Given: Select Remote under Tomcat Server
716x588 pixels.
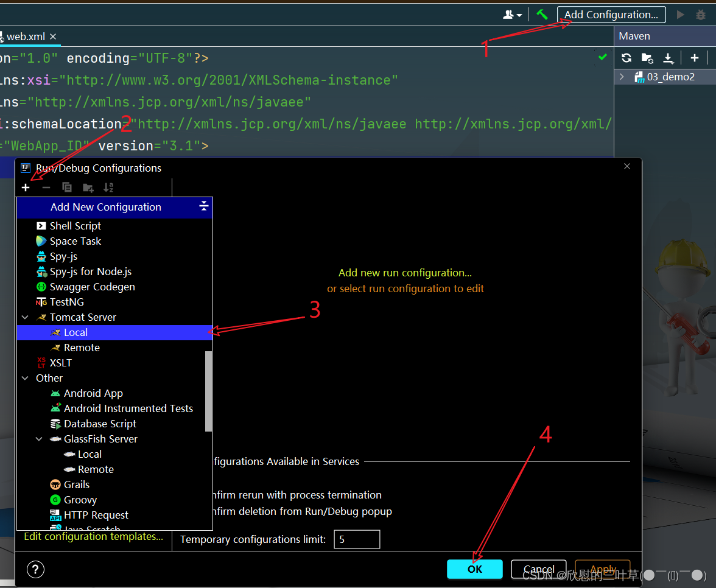Looking at the screenshot, I should [x=82, y=348].
